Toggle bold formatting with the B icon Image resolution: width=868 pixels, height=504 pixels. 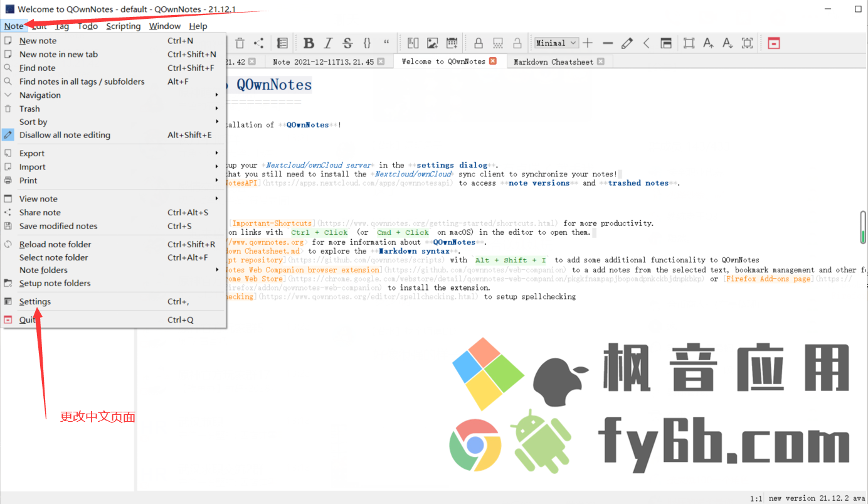point(309,43)
